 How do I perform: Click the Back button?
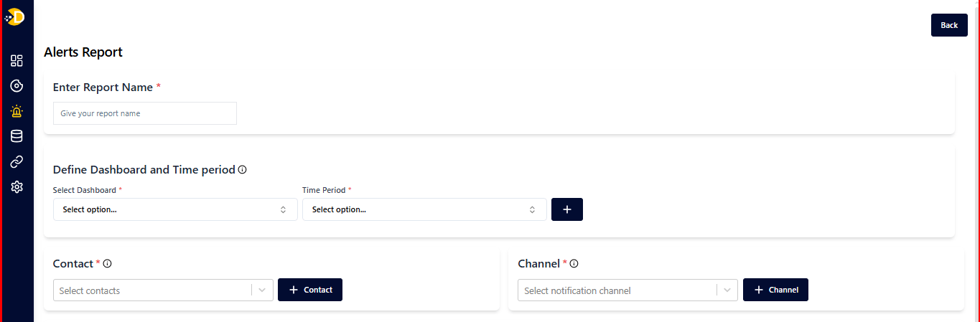949,25
